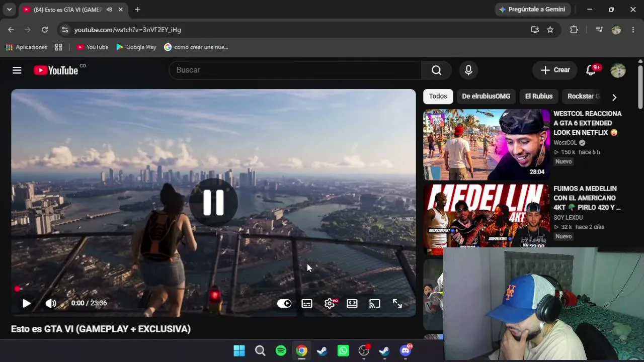Open the Westcol GTA 6 reaction thumbnail
Screen dimensions: 644x362
pos(487,145)
